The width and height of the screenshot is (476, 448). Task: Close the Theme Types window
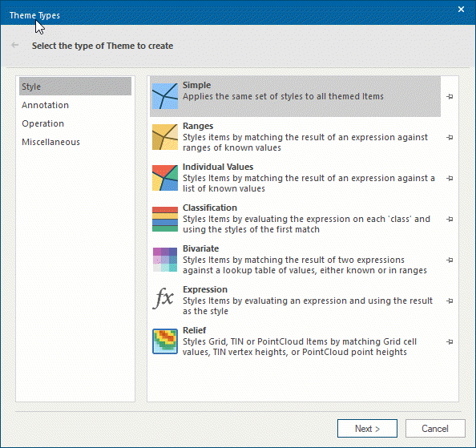click(461, 10)
